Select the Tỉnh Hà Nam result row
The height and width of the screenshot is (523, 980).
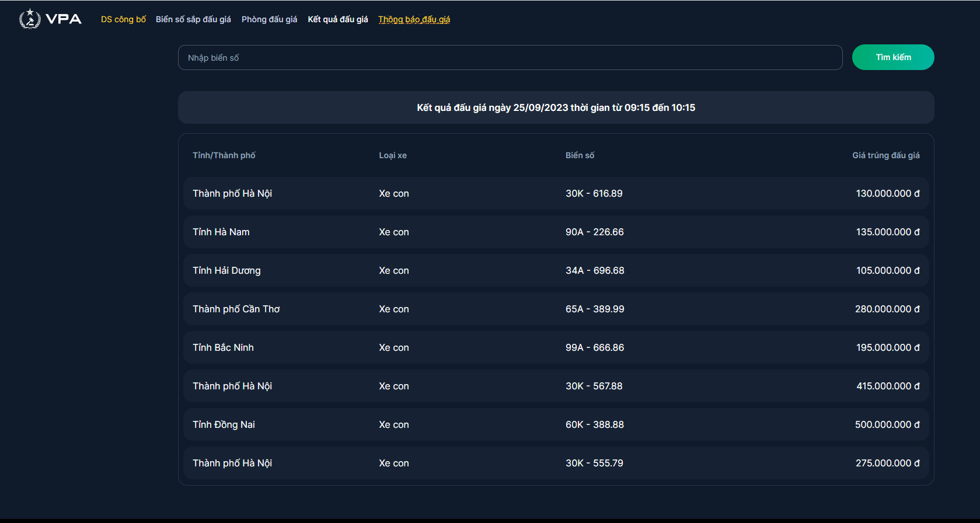click(556, 232)
